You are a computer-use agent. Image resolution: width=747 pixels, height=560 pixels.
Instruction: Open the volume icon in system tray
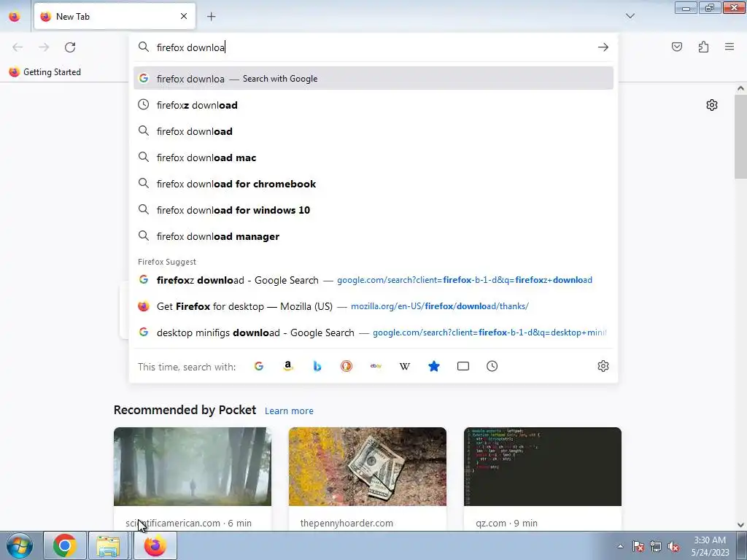pos(673,546)
